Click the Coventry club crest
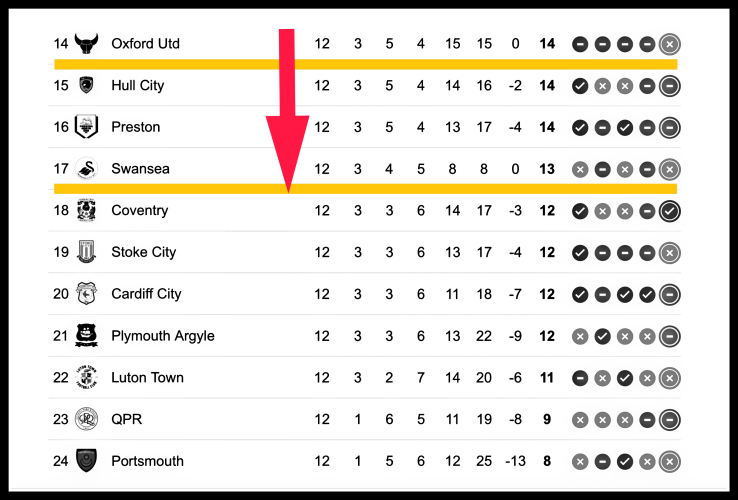Viewport: 738px width, 500px height. click(87, 211)
